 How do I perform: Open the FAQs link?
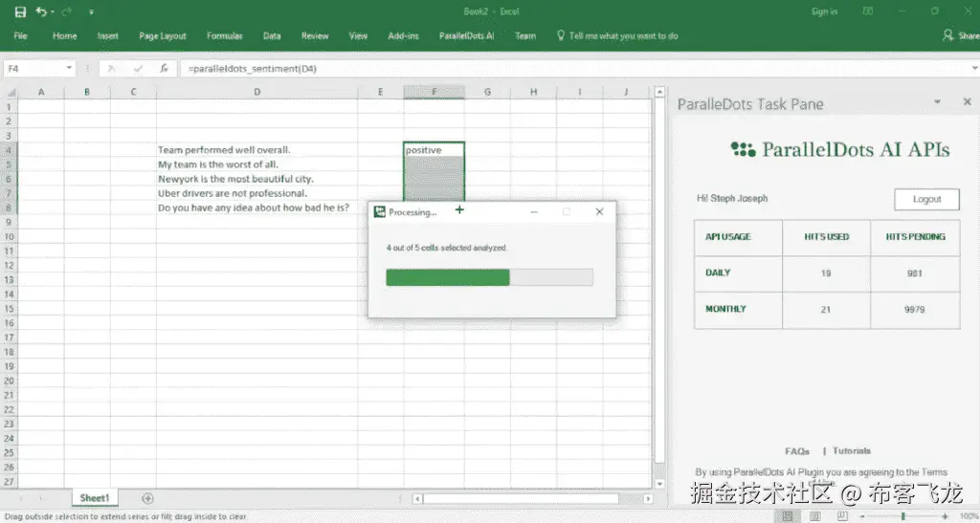(797, 451)
